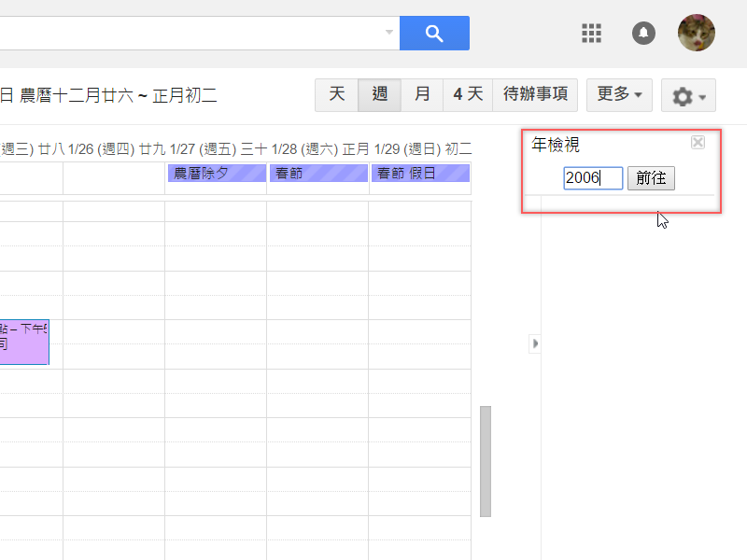
Task: Open the 農曆除夕 all-day event
Action: pyautogui.click(x=216, y=173)
